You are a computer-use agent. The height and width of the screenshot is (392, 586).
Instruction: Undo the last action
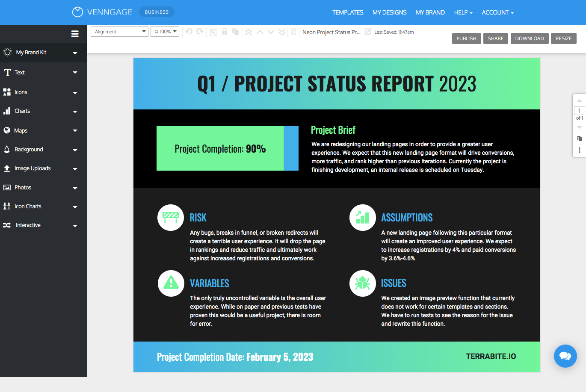(189, 32)
